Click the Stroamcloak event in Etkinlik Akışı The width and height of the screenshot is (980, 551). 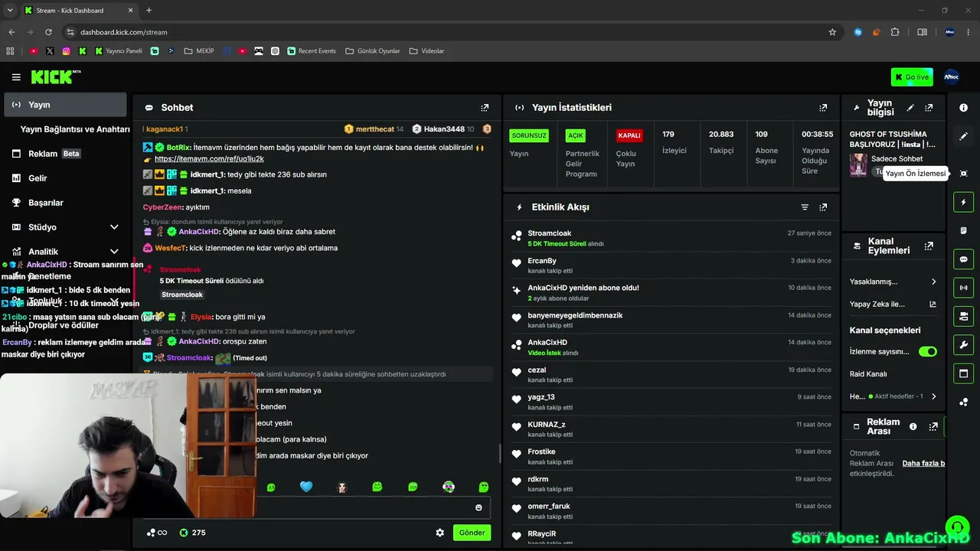click(x=672, y=238)
